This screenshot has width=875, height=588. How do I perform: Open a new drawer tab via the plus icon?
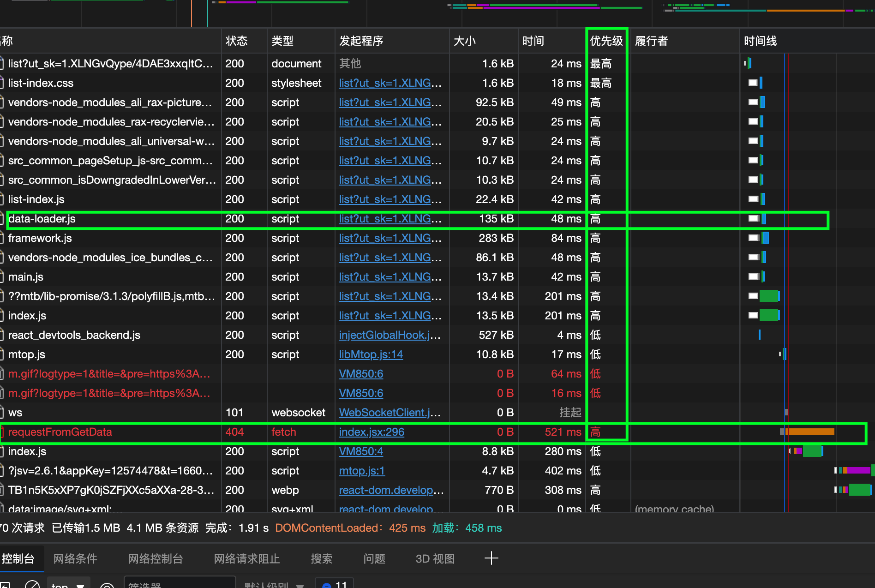[x=491, y=558]
